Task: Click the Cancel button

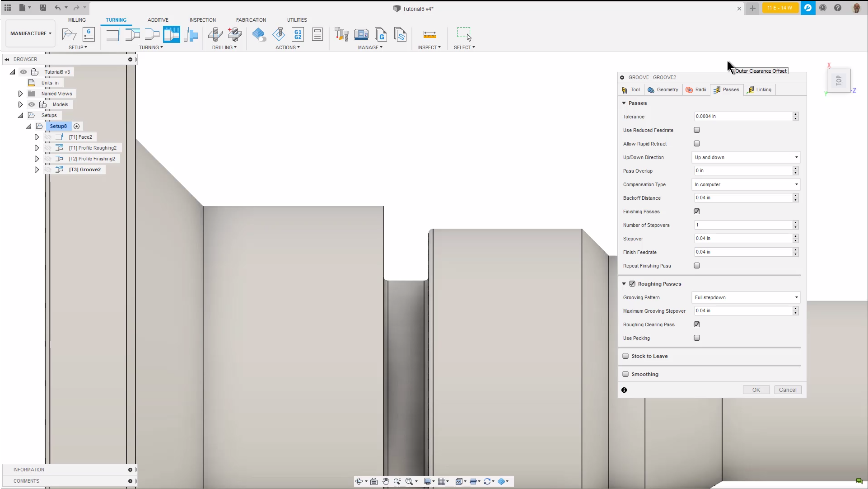Action: (x=788, y=390)
